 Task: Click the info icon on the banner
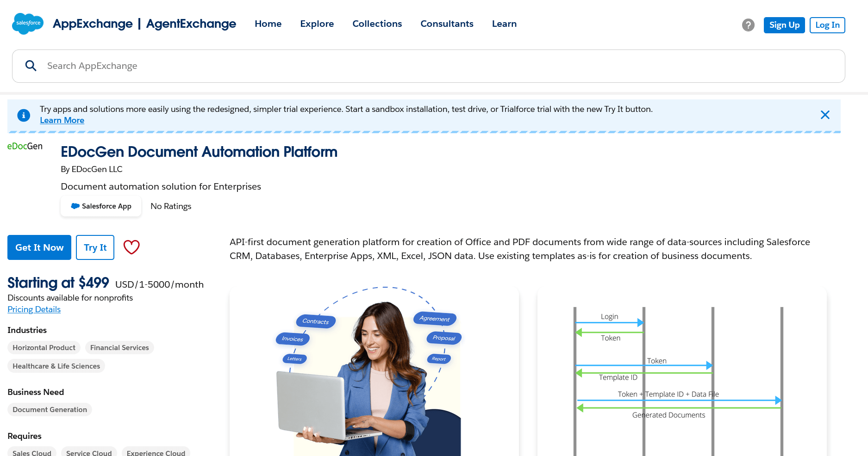click(x=24, y=115)
